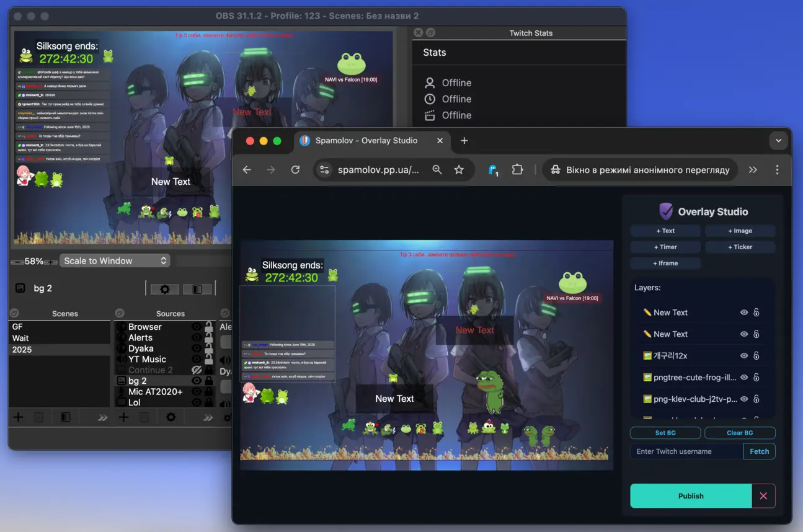Image resolution: width=803 pixels, height=532 pixels.
Task: Click the Overlay Studio shield logo
Action: coord(665,211)
